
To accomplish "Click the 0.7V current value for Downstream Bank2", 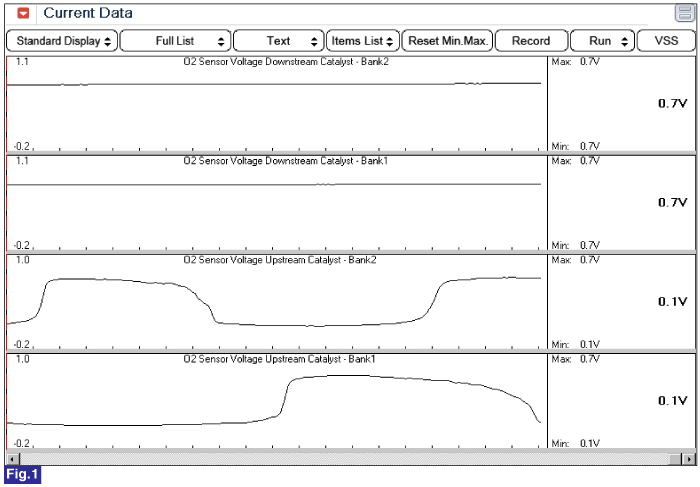I will click(672, 104).
